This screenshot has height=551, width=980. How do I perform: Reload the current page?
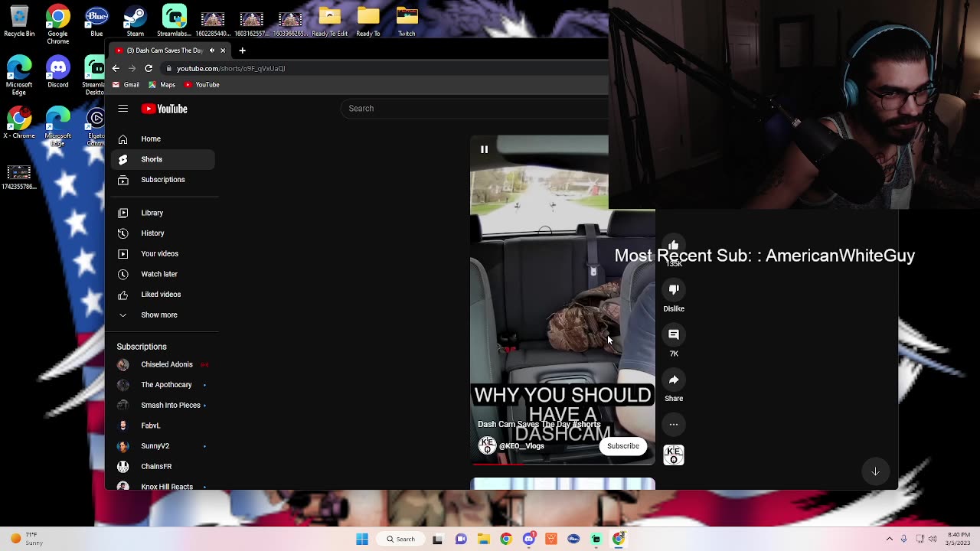coord(149,69)
